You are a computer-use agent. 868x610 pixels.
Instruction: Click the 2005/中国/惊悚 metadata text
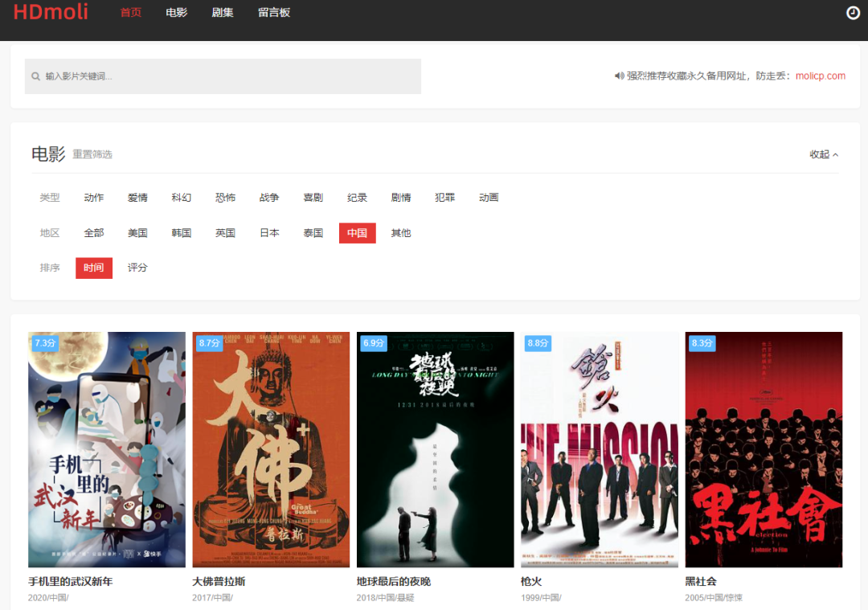(x=714, y=598)
